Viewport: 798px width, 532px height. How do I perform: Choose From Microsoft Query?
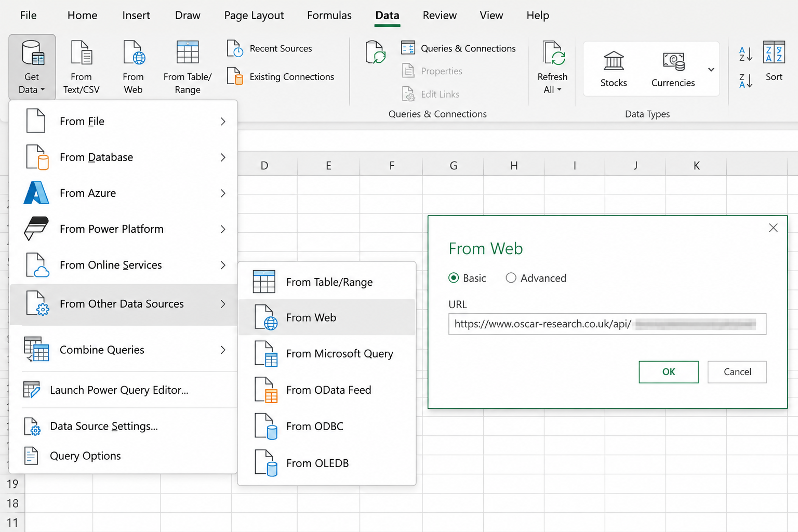pyautogui.click(x=327, y=353)
